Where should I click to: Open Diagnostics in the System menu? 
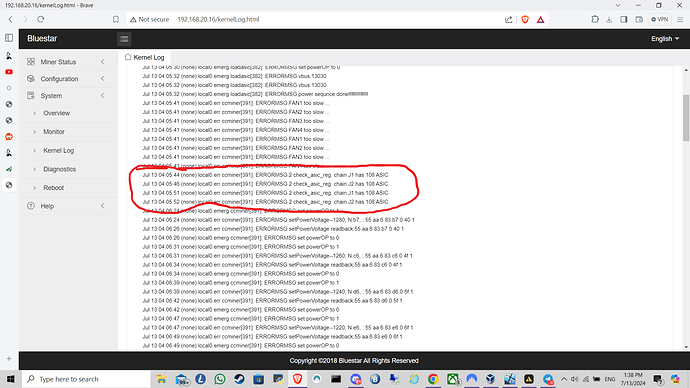point(59,169)
